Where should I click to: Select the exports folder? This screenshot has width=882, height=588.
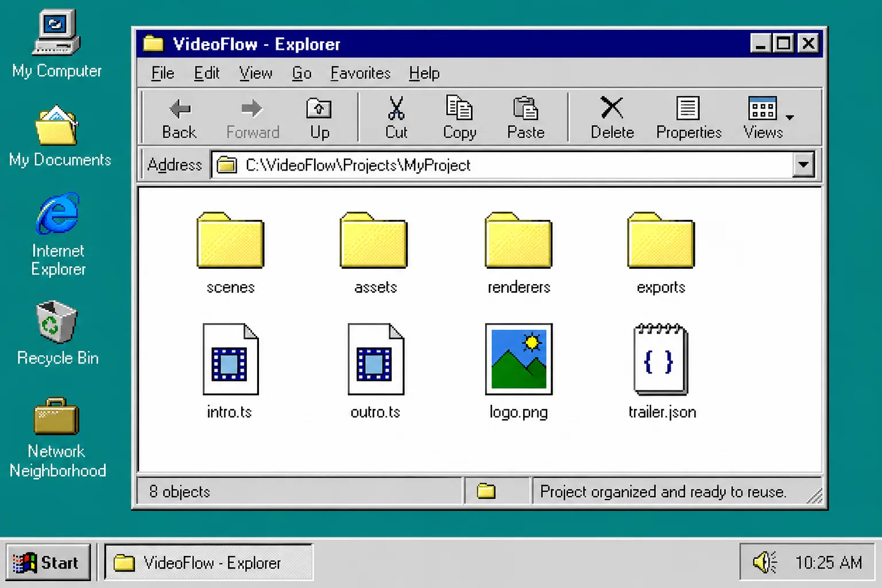(661, 253)
